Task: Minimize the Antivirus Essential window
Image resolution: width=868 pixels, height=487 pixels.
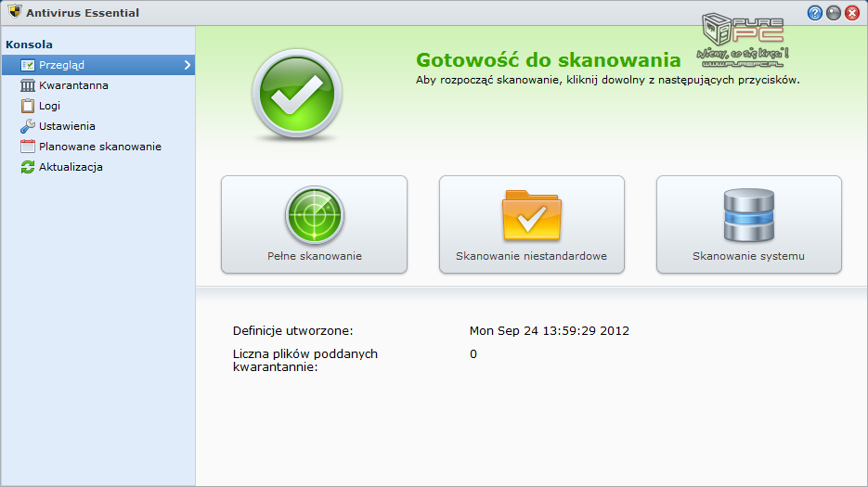Action: tap(834, 13)
